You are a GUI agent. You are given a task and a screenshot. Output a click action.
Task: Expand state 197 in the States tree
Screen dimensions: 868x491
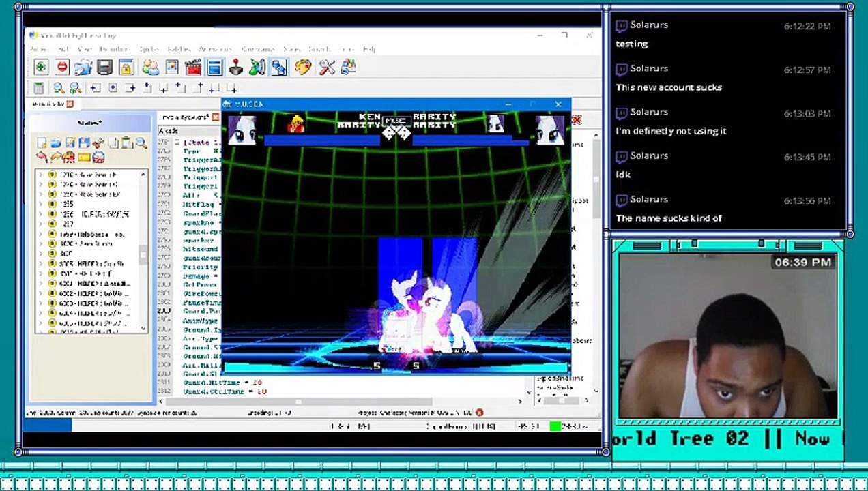(x=40, y=224)
